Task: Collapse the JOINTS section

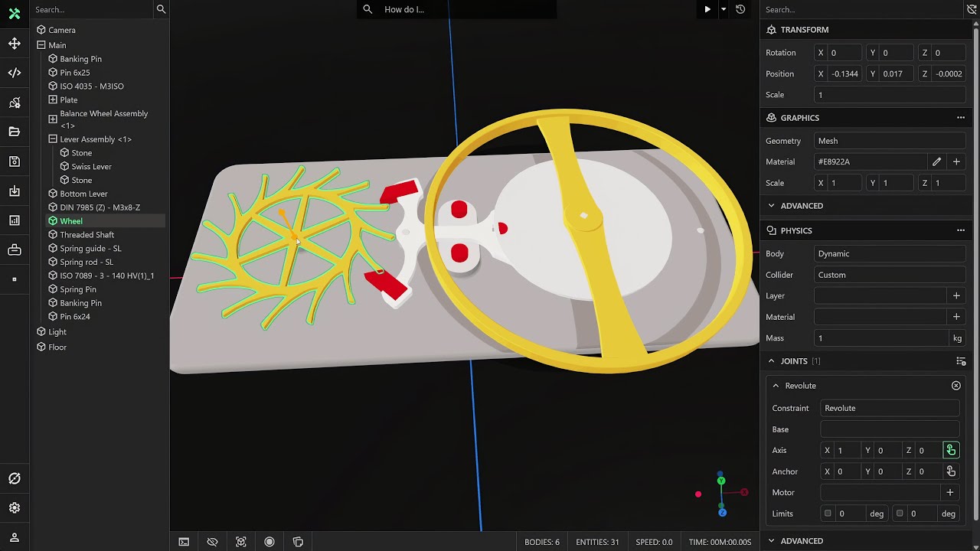Action: [x=771, y=361]
